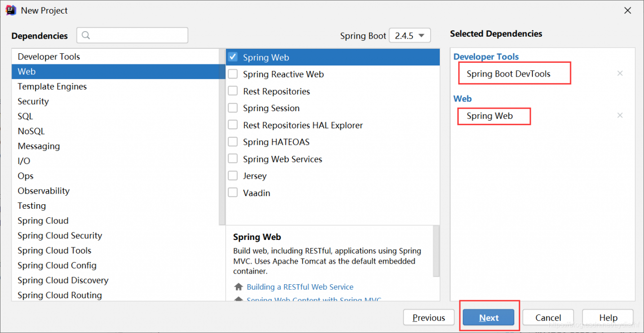Click the dependency description panel scrollbar
Screen dimensions: 644x333
436,252
